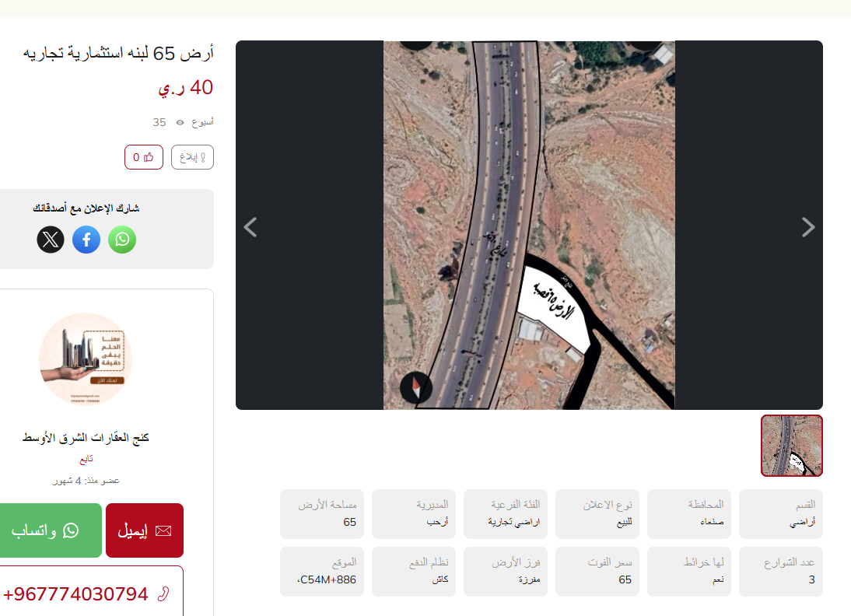Select the land photo thumbnail
The width and height of the screenshot is (851, 616).
coord(792,446)
